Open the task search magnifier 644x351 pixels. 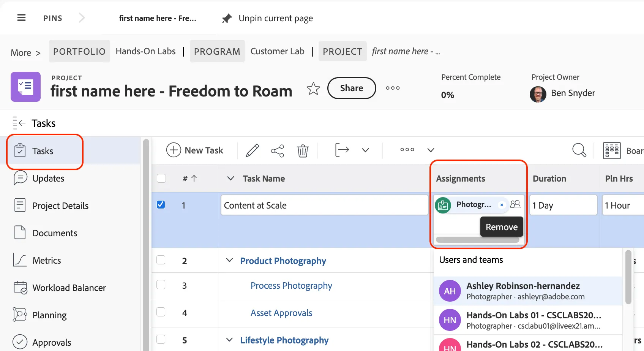[x=579, y=150]
